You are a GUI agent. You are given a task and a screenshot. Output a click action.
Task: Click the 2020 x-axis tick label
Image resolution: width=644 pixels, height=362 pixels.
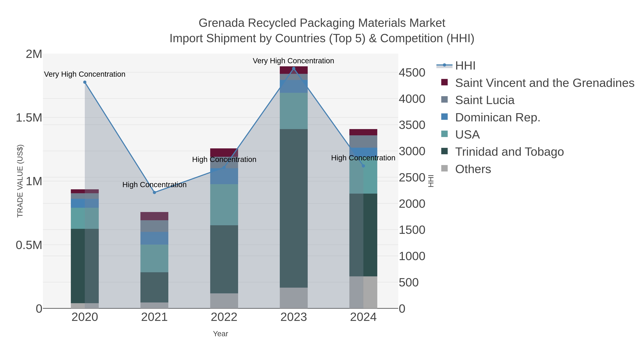coord(85,317)
